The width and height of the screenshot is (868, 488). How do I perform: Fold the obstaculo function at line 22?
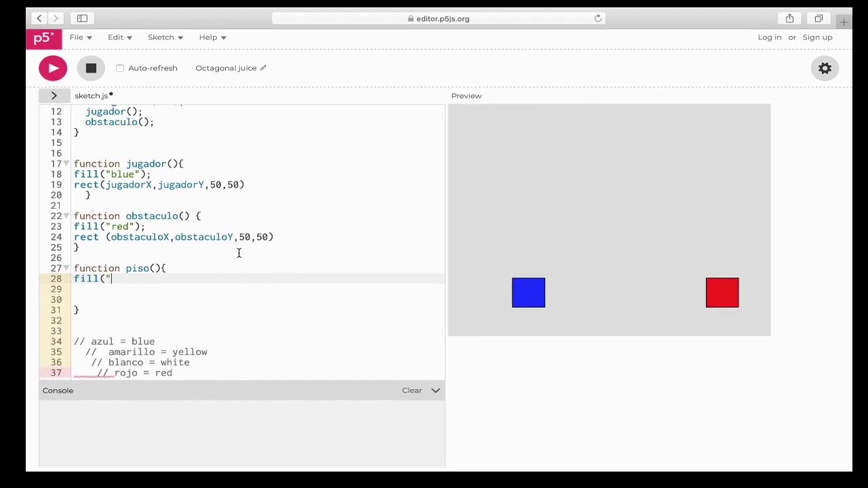click(66, 216)
